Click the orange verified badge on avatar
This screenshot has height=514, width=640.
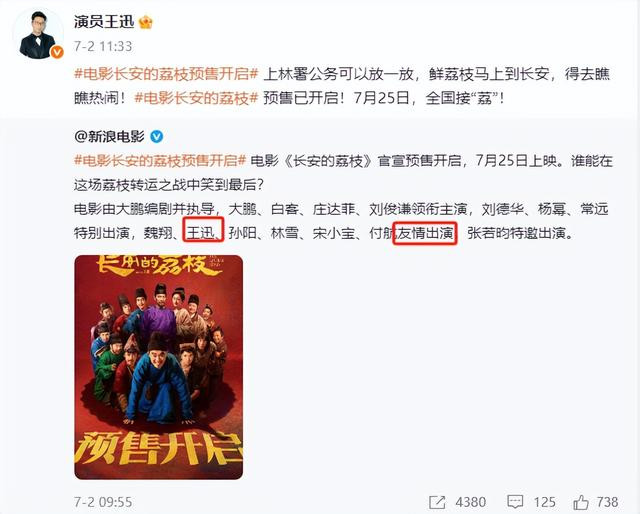pyautogui.click(x=57, y=52)
